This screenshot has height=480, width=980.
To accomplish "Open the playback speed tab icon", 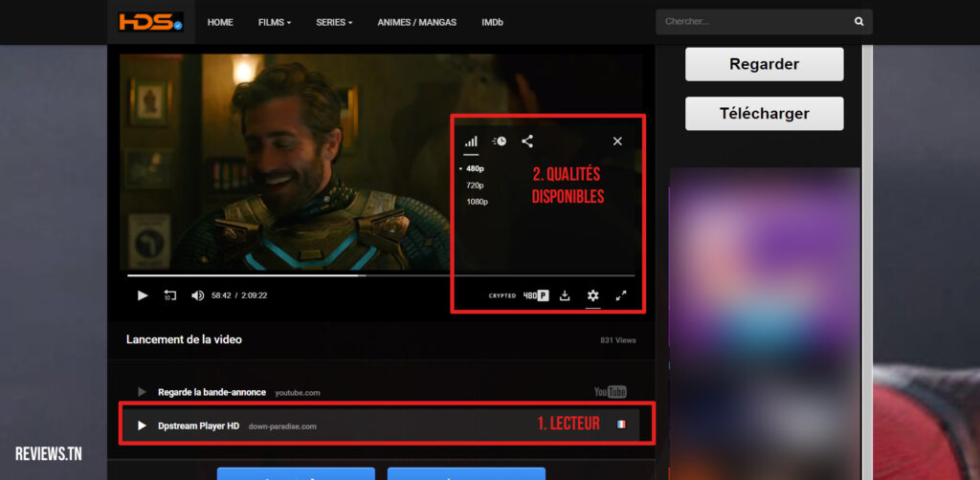I will point(500,142).
